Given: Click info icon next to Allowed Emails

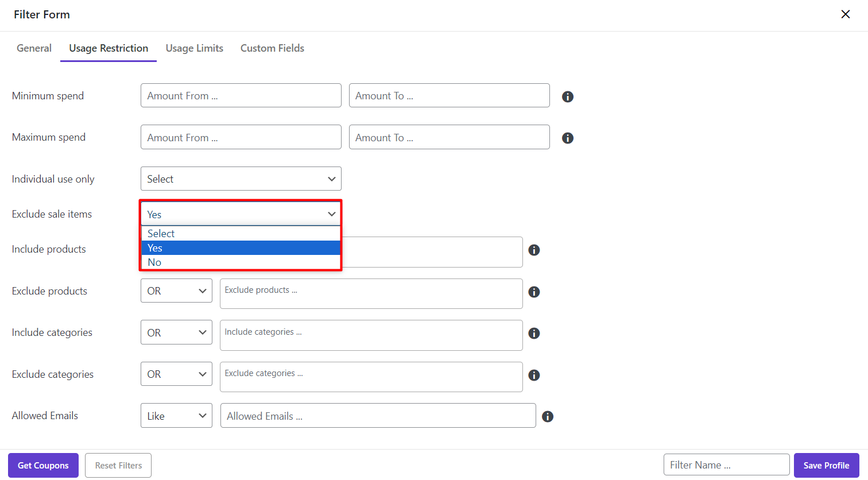Looking at the screenshot, I should click(x=548, y=416).
